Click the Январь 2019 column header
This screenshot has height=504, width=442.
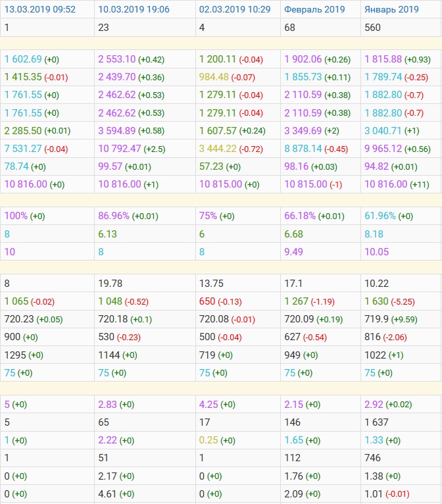(391, 9)
